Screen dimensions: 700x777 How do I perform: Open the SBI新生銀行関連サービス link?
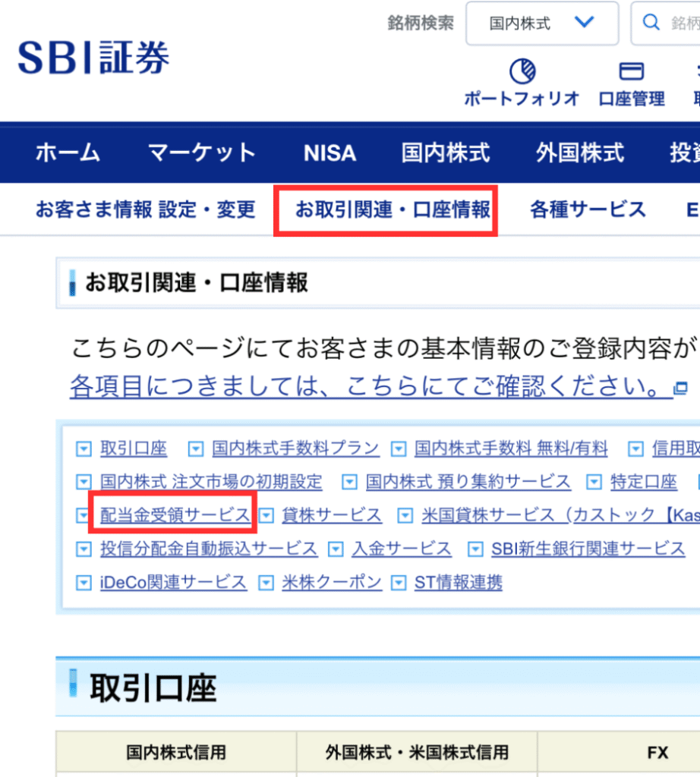(588, 549)
